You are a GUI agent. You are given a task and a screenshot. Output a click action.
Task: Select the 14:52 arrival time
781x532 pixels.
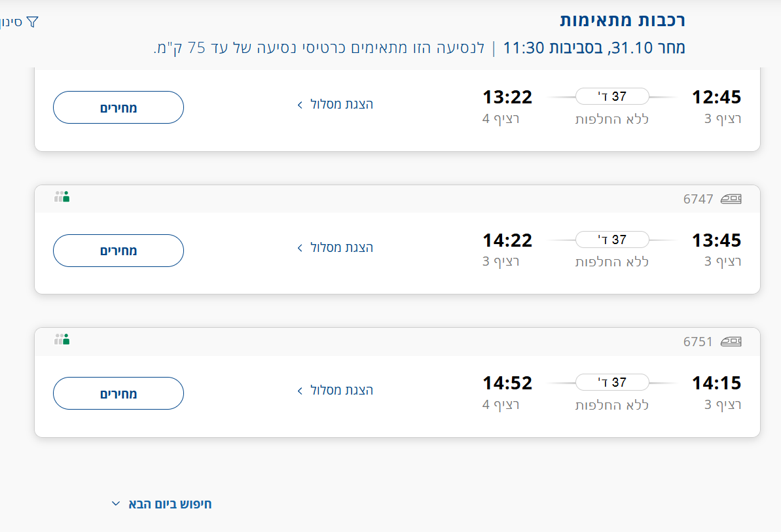[x=507, y=383]
